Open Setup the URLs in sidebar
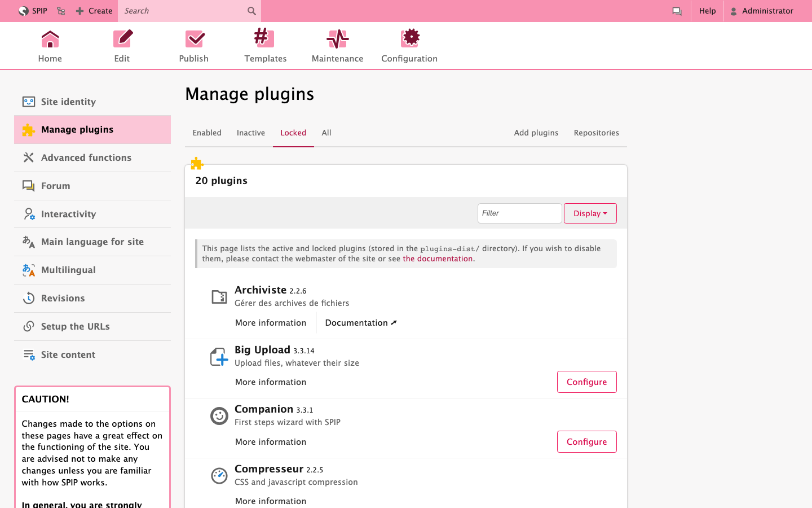812x508 pixels. (x=92, y=327)
